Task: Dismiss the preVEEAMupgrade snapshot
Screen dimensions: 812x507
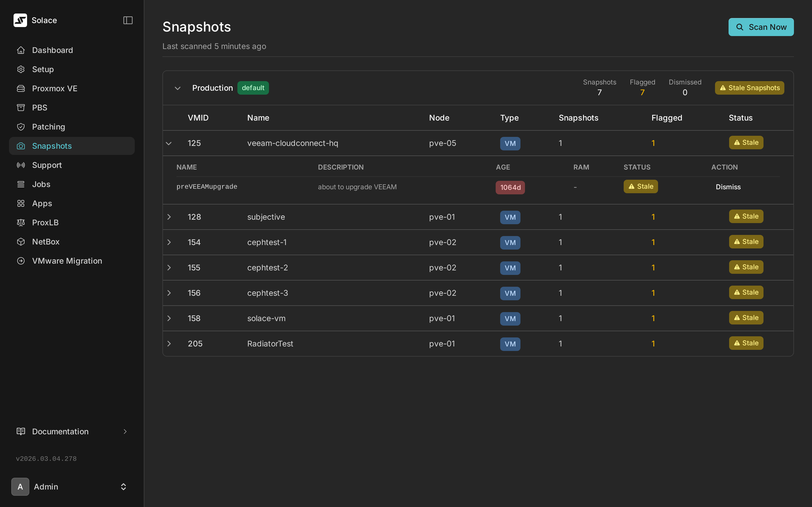Action: pyautogui.click(x=728, y=187)
